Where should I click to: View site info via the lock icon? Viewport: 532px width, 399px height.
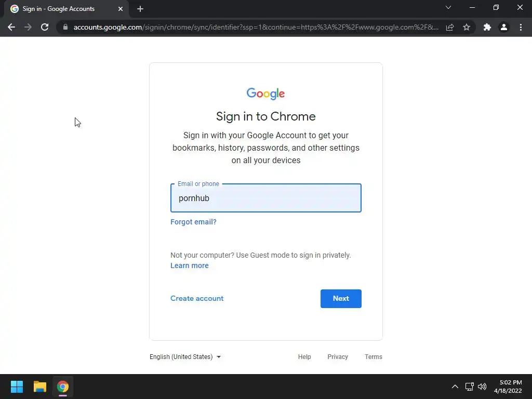pyautogui.click(x=65, y=27)
